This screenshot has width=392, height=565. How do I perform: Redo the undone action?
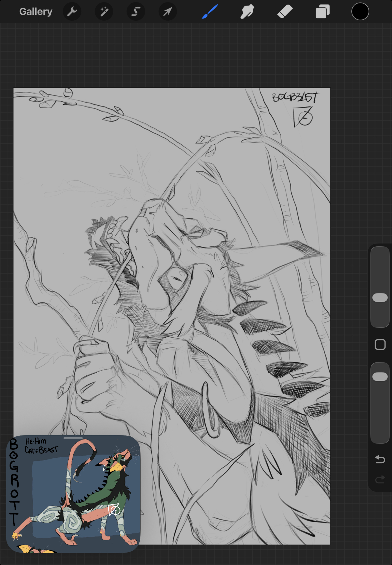(380, 479)
